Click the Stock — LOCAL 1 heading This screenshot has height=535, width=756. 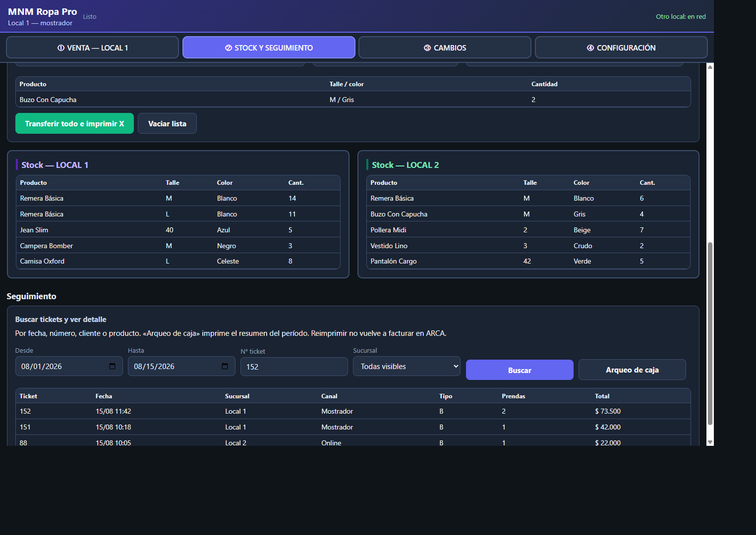click(x=55, y=165)
